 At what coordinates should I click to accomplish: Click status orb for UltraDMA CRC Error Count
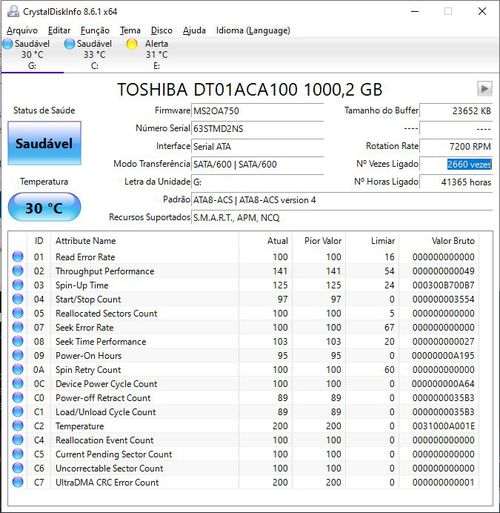click(x=18, y=482)
